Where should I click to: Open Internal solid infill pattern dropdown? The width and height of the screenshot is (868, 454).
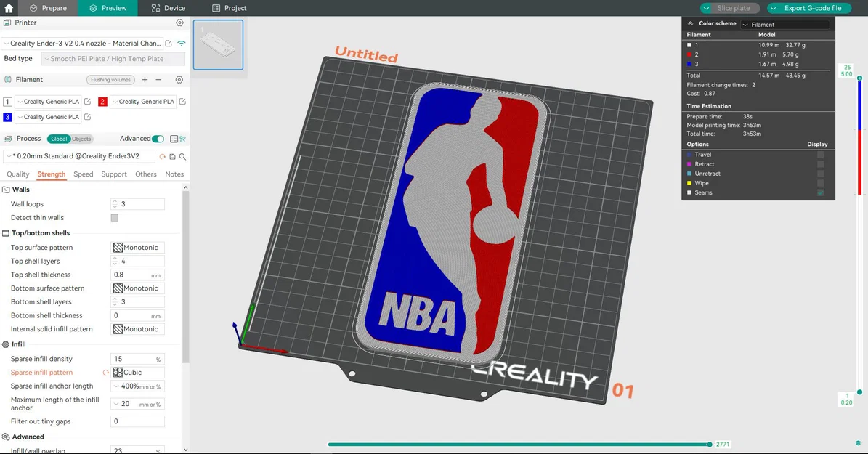point(138,329)
